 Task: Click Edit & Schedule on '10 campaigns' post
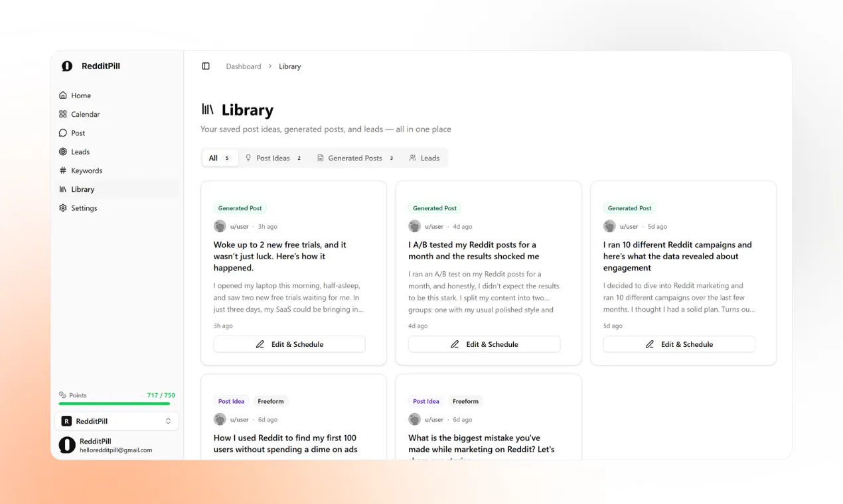point(679,344)
